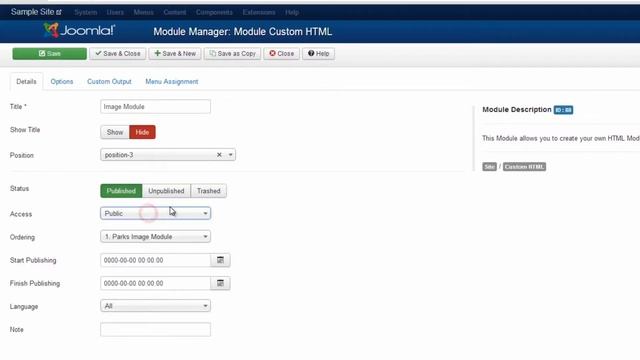Viewport: 640px width, 360px height.
Task: Click the Title input field
Action: click(156, 107)
